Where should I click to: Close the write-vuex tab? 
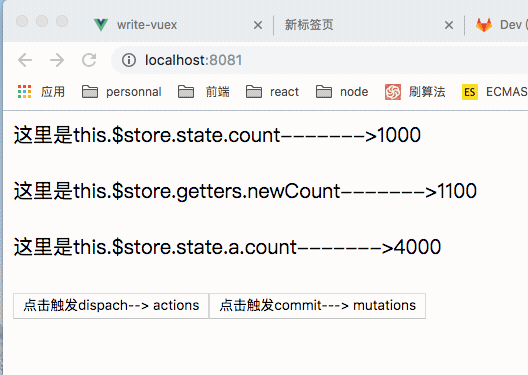coord(258,25)
